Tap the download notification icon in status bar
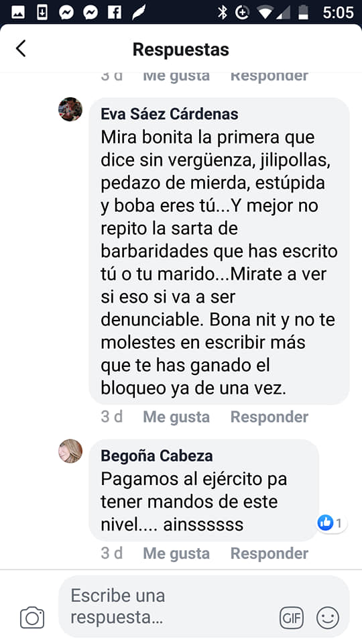The image size is (362, 644). point(42,13)
